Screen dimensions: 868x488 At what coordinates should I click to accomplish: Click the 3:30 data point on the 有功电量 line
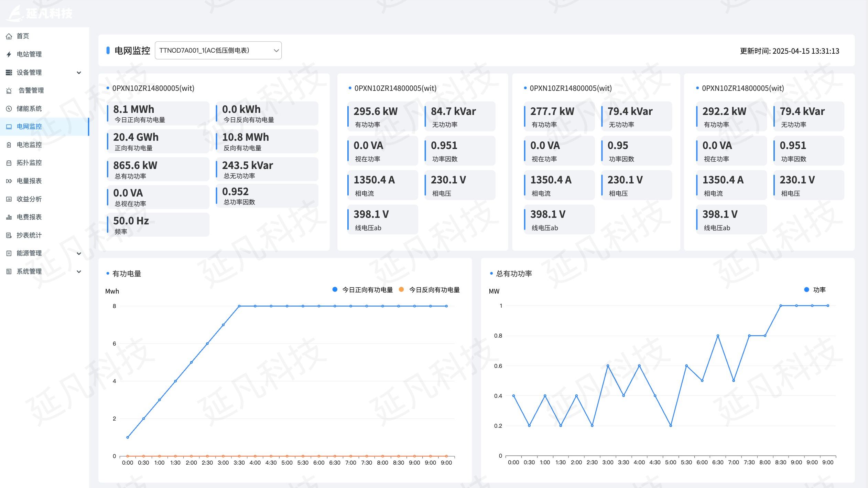(239, 306)
